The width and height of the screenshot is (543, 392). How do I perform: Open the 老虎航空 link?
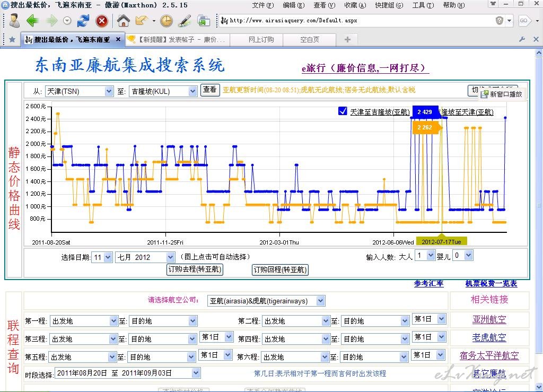point(489,337)
